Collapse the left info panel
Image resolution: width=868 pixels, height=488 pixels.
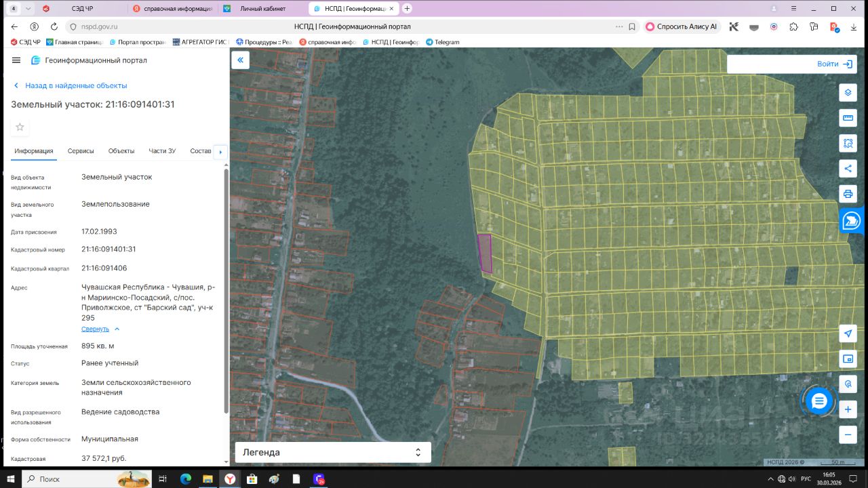240,60
